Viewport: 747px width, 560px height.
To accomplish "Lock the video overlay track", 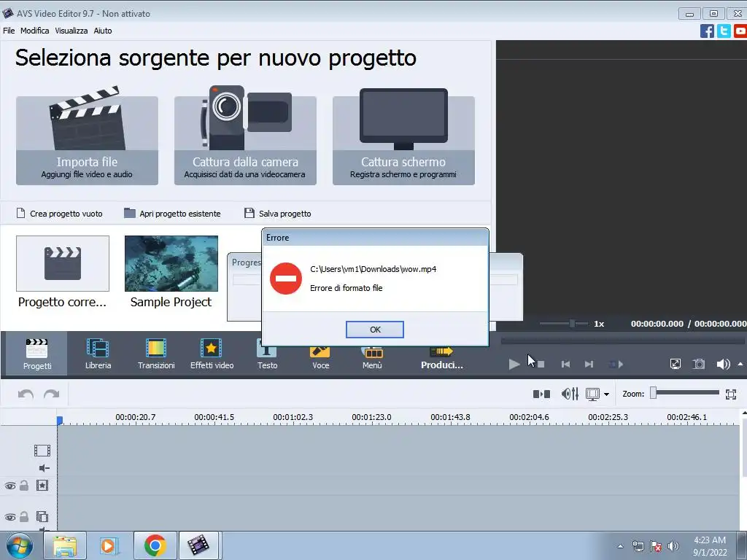I will pyautogui.click(x=24, y=516).
